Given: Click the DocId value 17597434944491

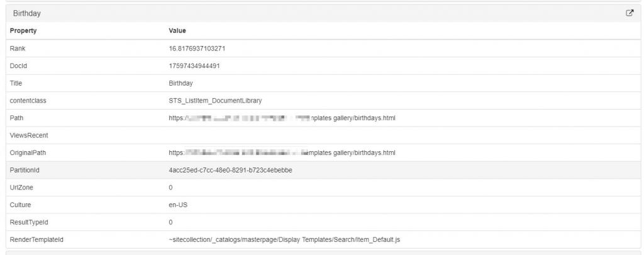Looking at the screenshot, I should [194, 65].
